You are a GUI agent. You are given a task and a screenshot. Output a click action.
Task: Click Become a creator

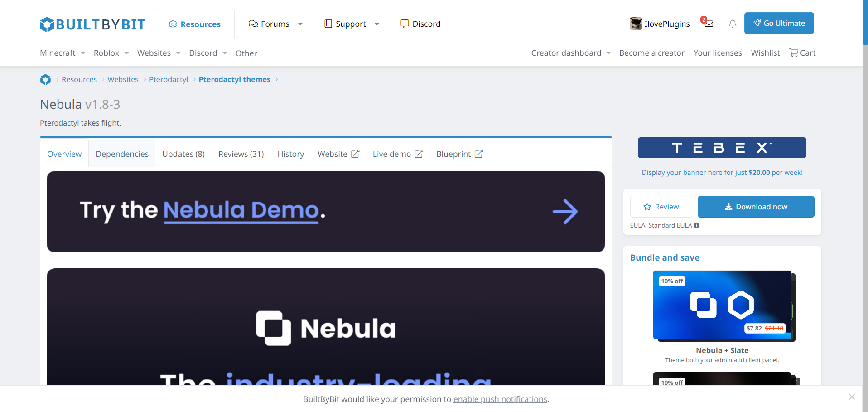point(652,53)
